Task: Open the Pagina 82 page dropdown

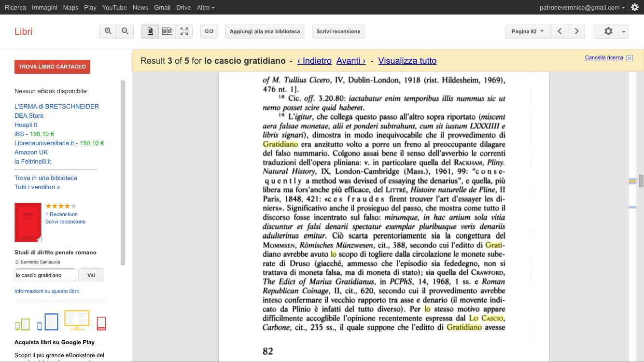Action: click(x=528, y=31)
